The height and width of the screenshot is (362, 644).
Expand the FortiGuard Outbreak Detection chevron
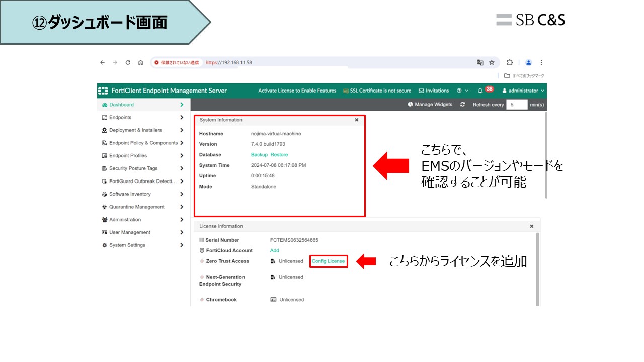click(x=182, y=181)
